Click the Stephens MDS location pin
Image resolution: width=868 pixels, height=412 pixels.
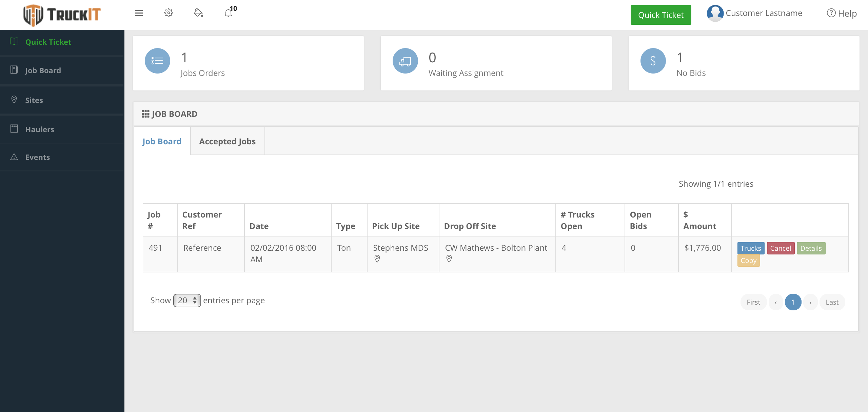click(377, 259)
